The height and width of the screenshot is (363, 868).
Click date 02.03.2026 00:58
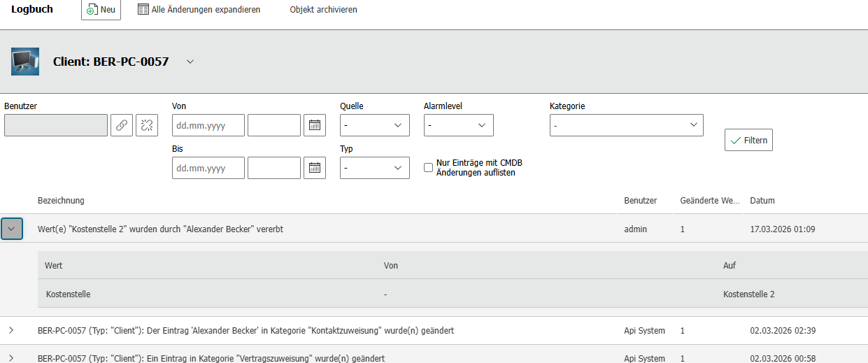783,358
